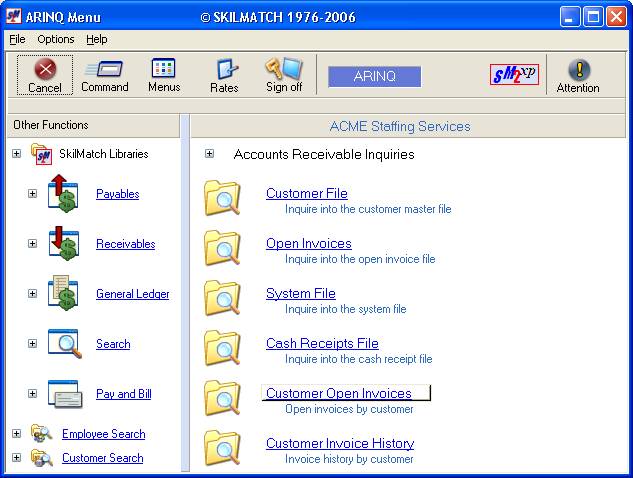Click the Open Invoices folder icon

(x=222, y=248)
